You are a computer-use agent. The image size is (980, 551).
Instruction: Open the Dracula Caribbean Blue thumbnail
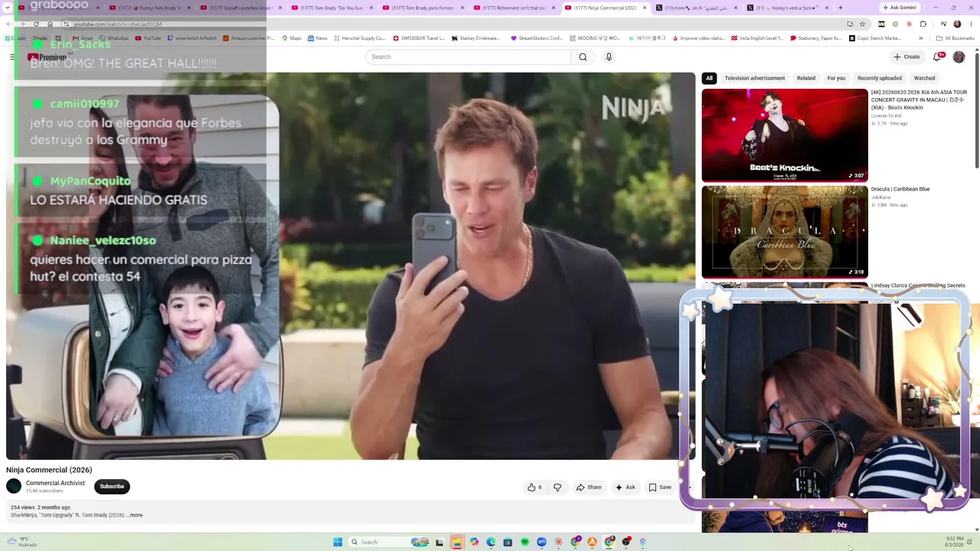(x=785, y=232)
